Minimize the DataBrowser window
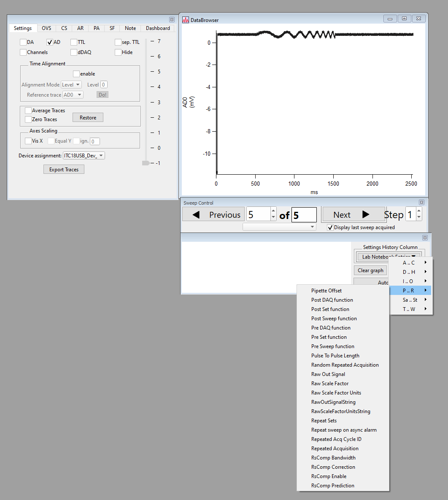The image size is (448, 500). (x=390, y=19)
